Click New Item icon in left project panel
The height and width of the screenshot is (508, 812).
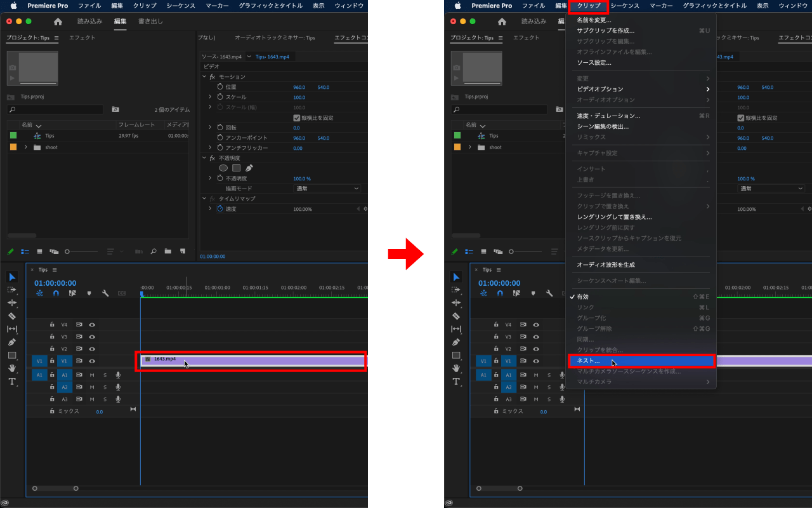point(182,251)
